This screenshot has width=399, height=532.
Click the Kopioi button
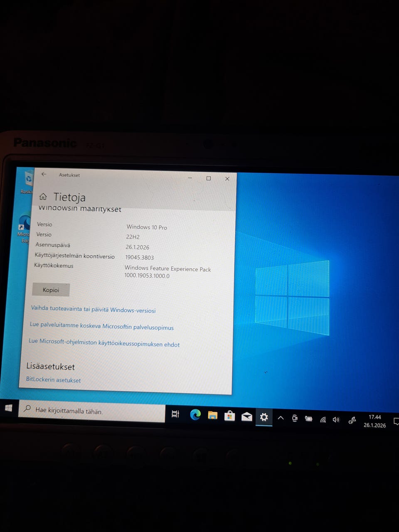click(51, 290)
